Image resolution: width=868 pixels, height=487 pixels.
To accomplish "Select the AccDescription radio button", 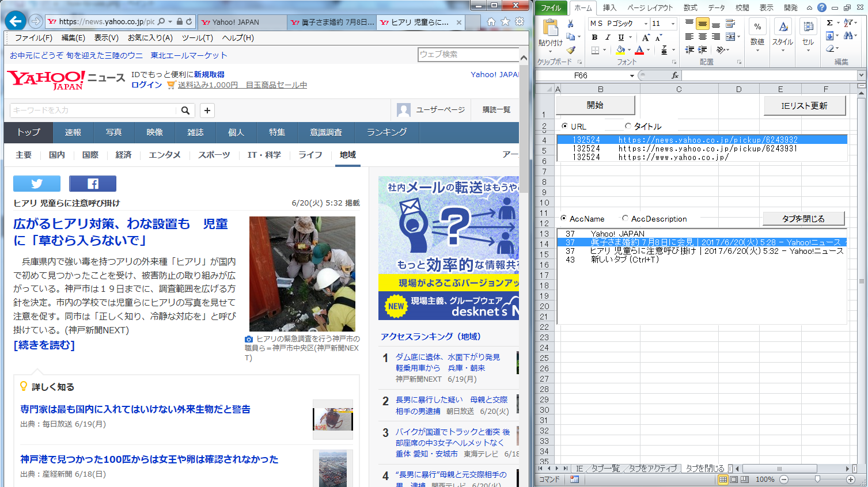I will coord(625,219).
